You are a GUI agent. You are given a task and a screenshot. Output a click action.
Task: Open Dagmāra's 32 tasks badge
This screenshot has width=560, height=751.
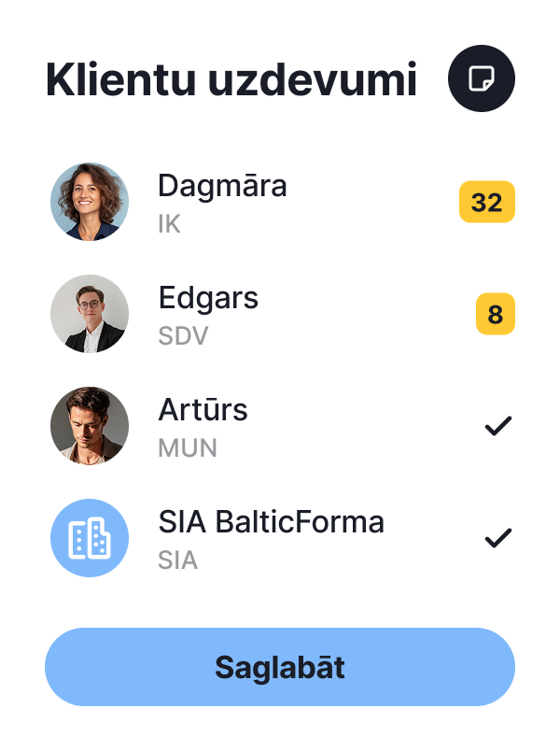[486, 202]
